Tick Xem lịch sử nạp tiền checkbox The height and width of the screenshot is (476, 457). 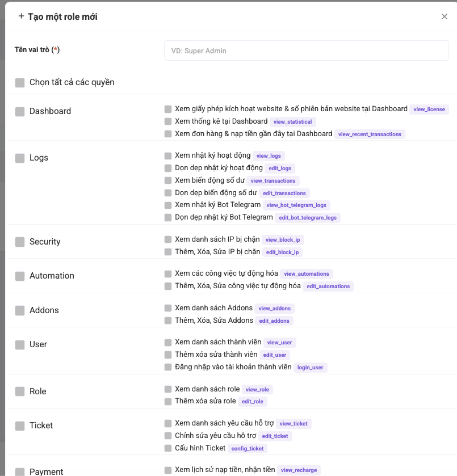coord(168,470)
